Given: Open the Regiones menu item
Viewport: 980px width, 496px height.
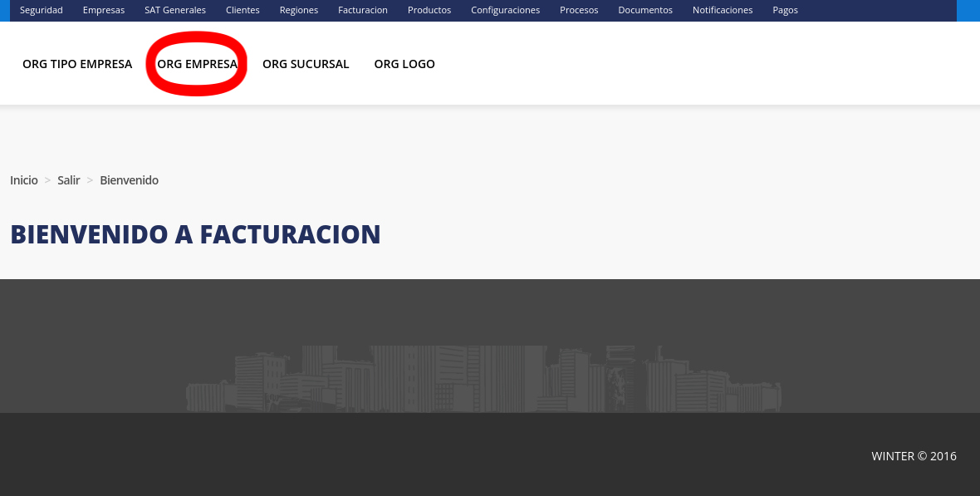Looking at the screenshot, I should (x=299, y=10).
